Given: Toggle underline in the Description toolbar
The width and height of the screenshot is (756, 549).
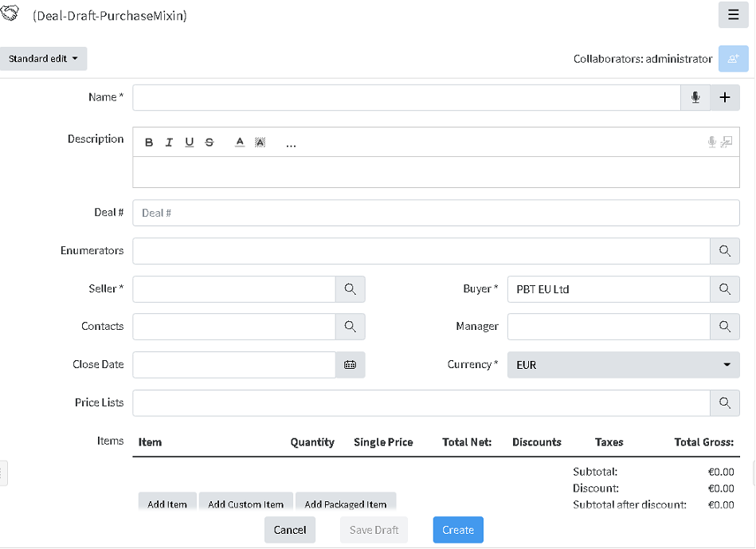Looking at the screenshot, I should click(189, 143).
